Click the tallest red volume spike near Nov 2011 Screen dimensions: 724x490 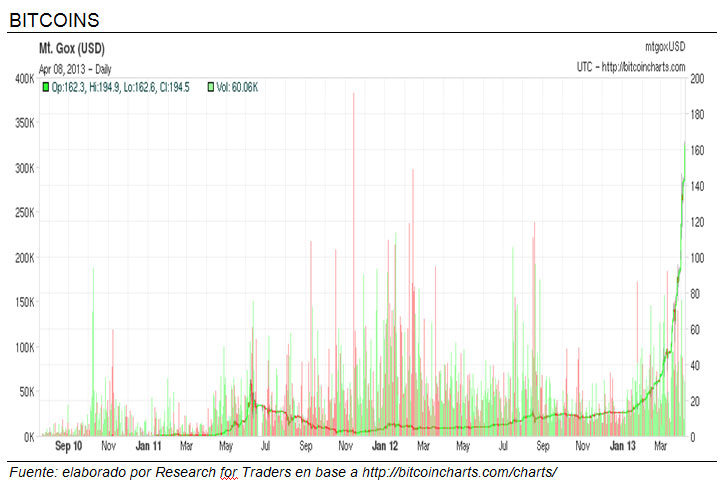(354, 263)
